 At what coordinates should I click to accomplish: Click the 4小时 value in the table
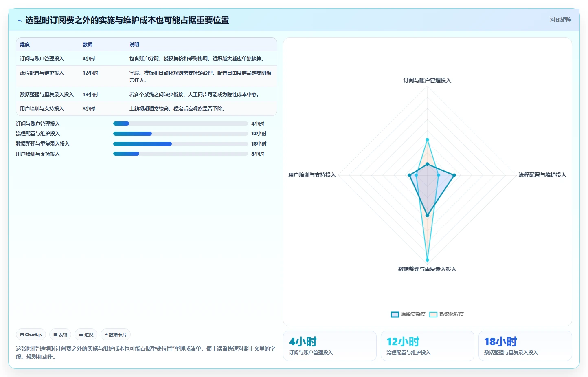point(89,59)
